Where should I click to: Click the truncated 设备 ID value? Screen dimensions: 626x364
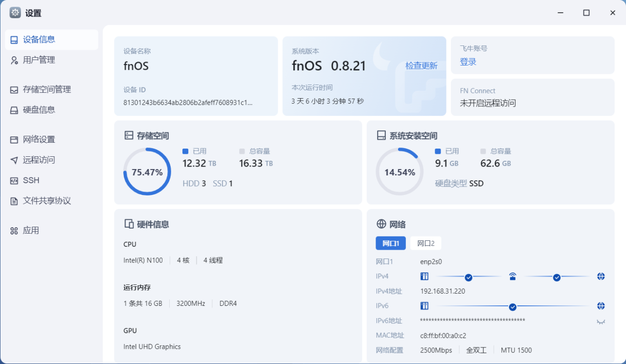tap(188, 103)
